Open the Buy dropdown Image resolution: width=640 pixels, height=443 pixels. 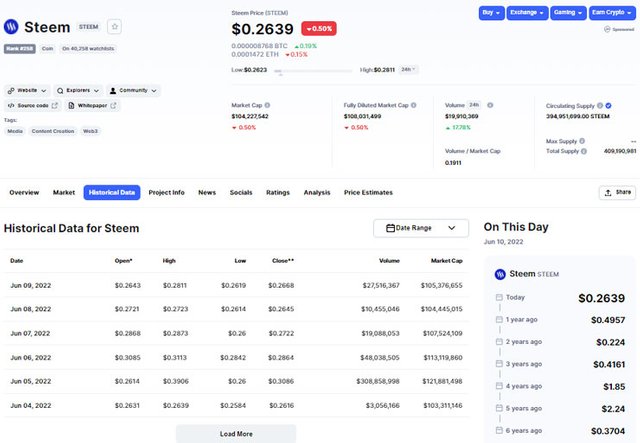tap(491, 13)
